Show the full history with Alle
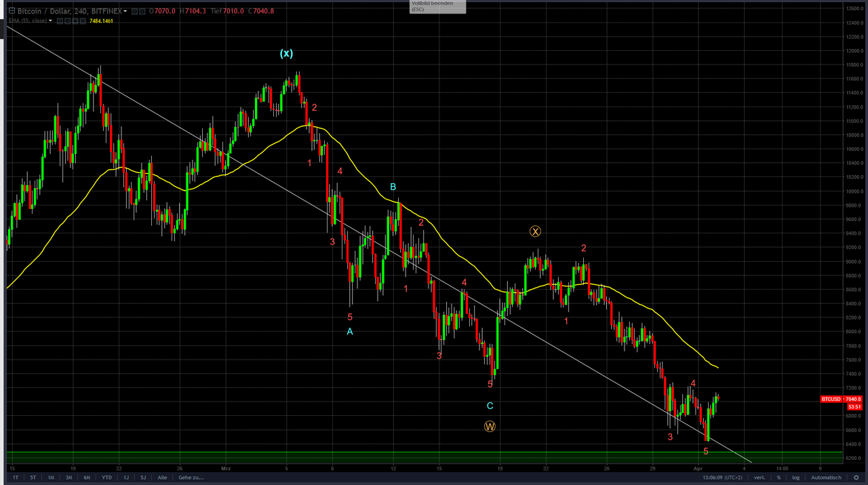868x485 pixels. 162,478
